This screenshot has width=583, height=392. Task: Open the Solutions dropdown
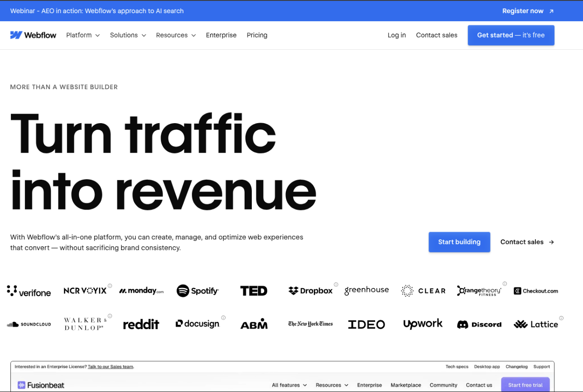pos(128,35)
